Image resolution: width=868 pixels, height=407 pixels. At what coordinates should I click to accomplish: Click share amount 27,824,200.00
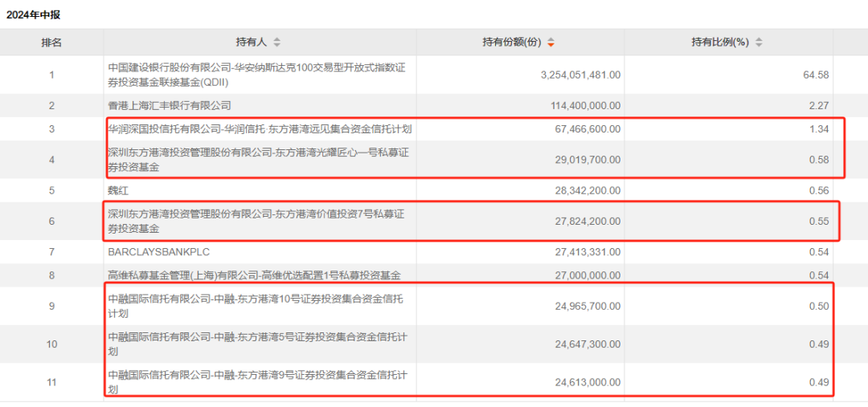(x=589, y=222)
